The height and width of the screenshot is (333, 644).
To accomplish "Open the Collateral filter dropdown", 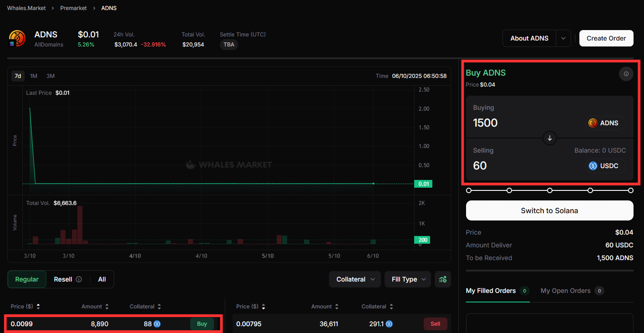I will [355, 279].
